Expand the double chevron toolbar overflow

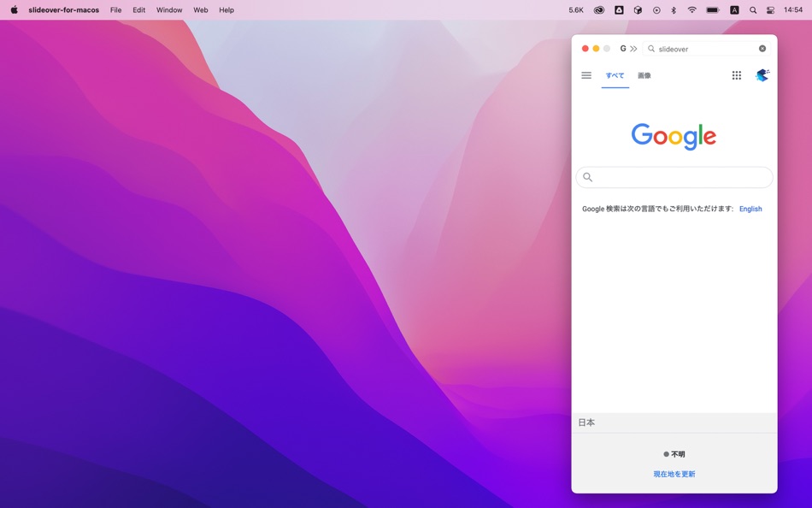(633, 49)
